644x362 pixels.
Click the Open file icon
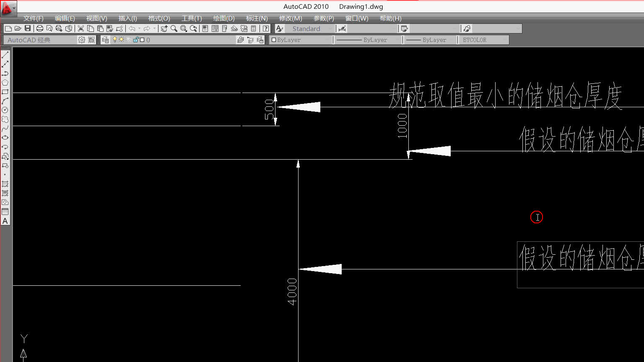[18, 28]
